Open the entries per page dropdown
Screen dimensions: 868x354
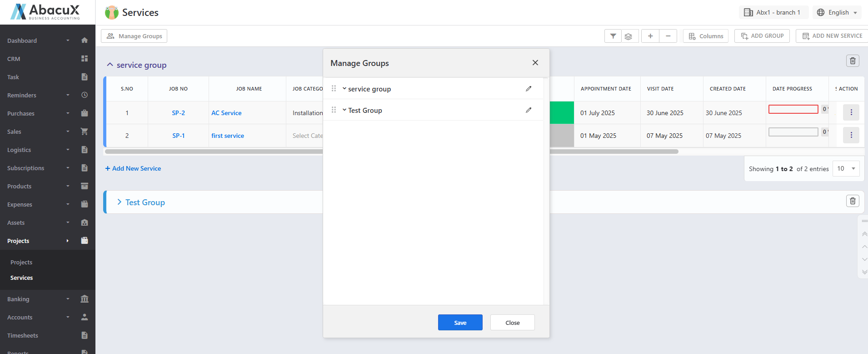pyautogui.click(x=846, y=168)
